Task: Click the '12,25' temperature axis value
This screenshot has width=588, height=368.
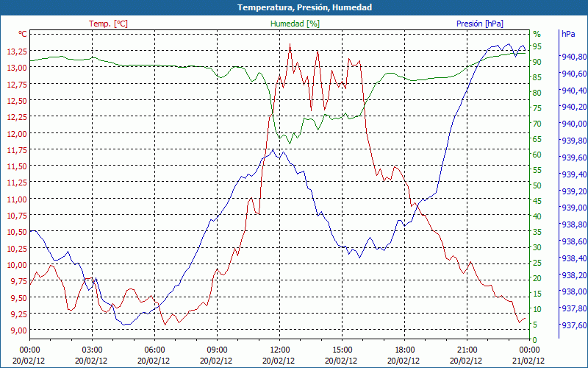Action: (17, 117)
